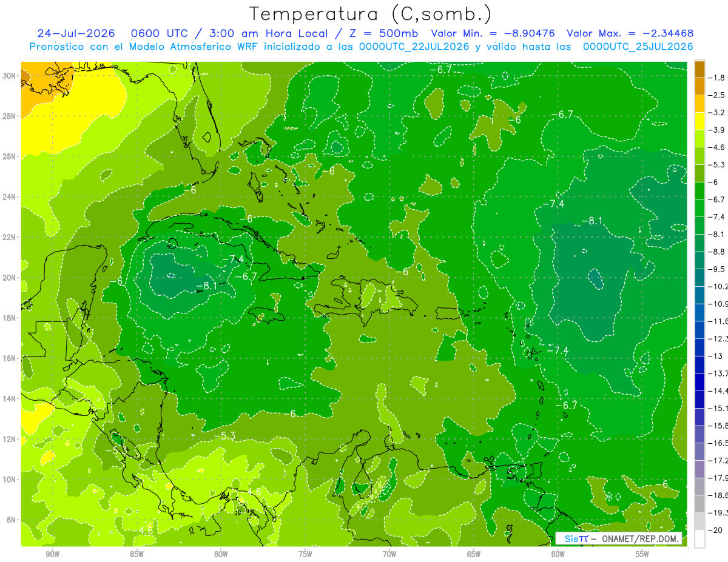728x562 pixels.
Task: Click the "-17.9" label on color scale
Action: coord(720,478)
